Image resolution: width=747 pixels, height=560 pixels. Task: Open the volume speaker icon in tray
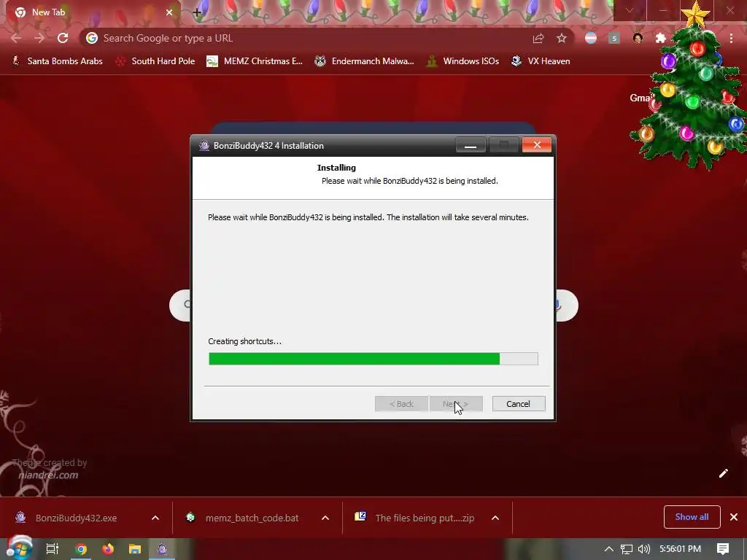pos(644,549)
